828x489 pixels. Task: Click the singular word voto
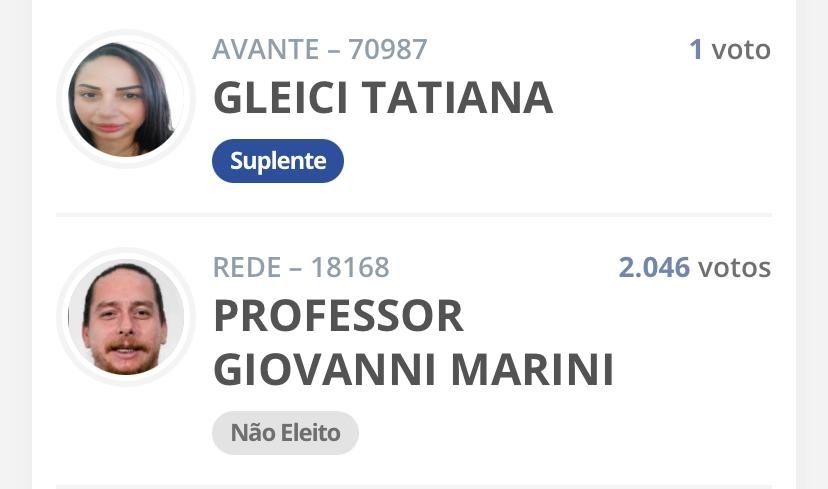pyautogui.click(x=741, y=49)
